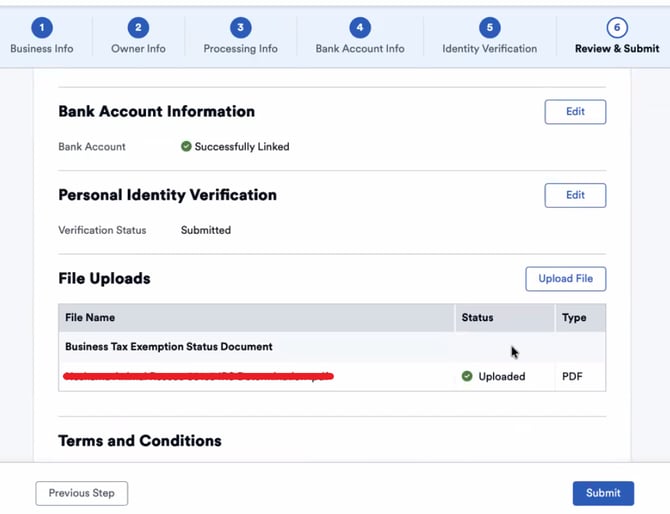670x514 pixels.
Task: Click the File Name column header
Action: [90, 317]
